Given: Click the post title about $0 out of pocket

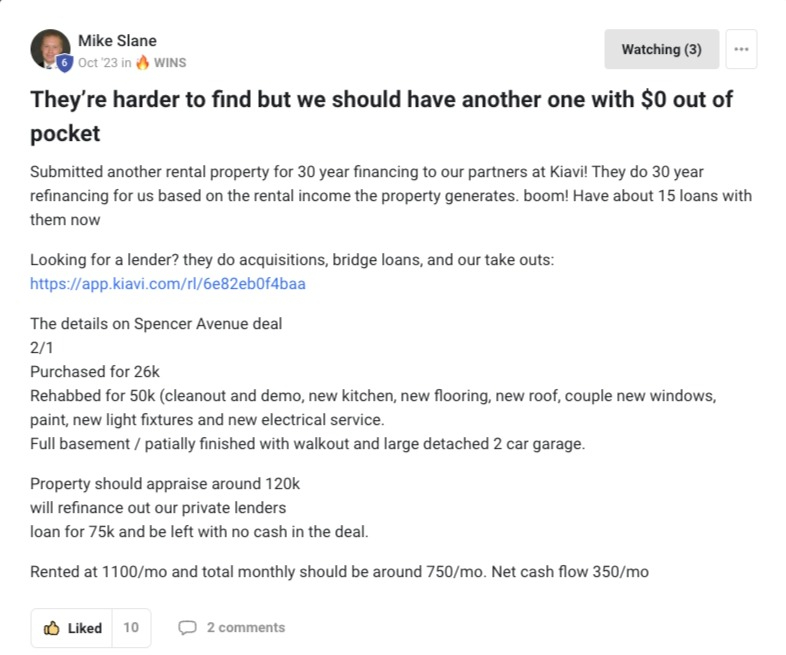Looking at the screenshot, I should pyautogui.click(x=381, y=116).
